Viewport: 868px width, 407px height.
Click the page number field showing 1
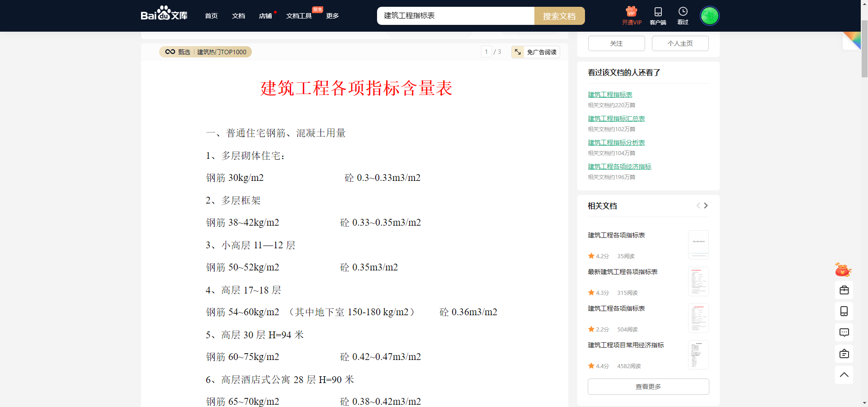tap(486, 52)
